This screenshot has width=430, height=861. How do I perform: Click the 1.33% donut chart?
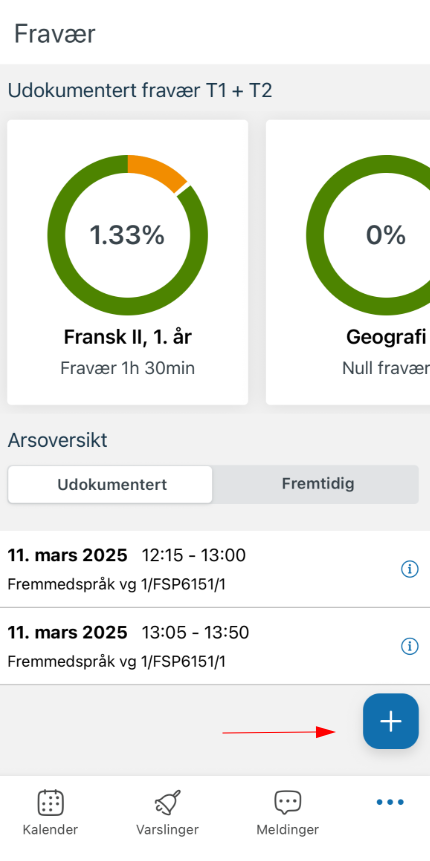pyautogui.click(x=127, y=235)
